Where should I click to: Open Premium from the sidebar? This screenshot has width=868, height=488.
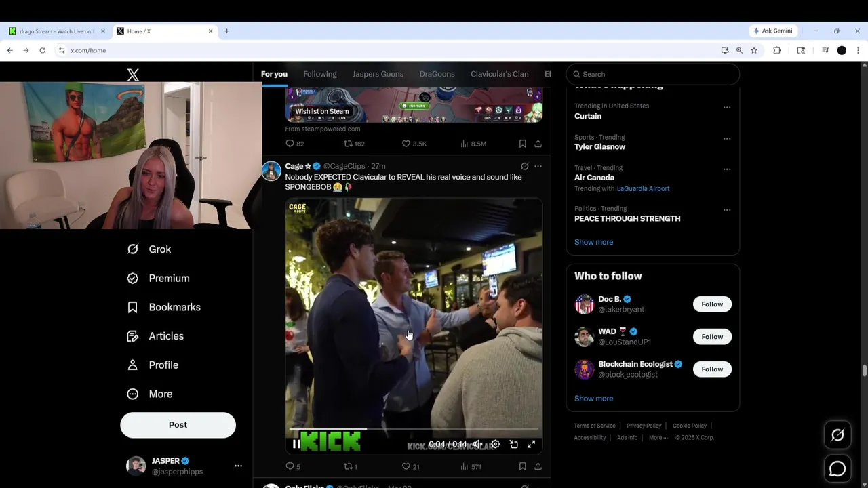pos(159,279)
